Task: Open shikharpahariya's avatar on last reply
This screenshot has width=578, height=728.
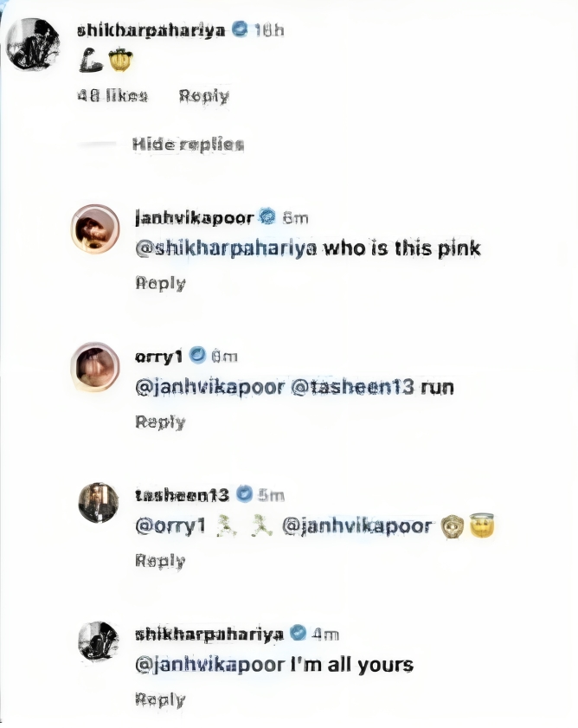Action: pos(98,641)
